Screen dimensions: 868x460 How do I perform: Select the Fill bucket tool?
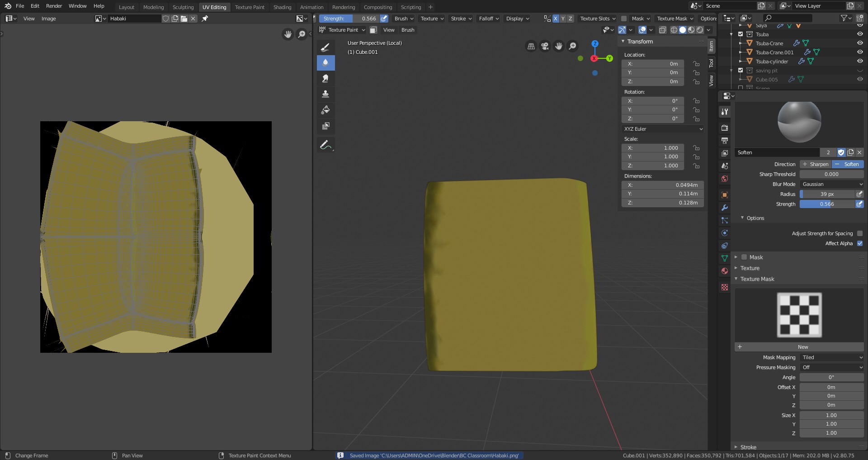[x=325, y=110]
